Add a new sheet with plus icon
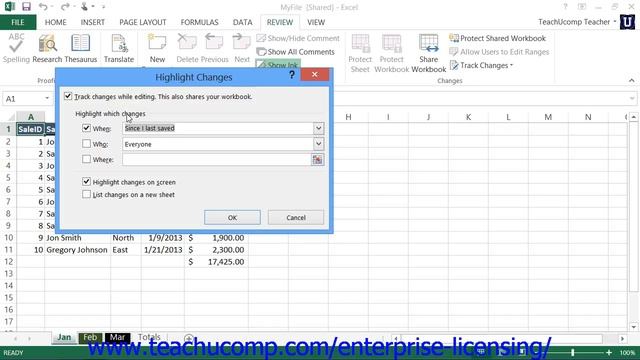This screenshot has width=640, height=360. [189, 338]
